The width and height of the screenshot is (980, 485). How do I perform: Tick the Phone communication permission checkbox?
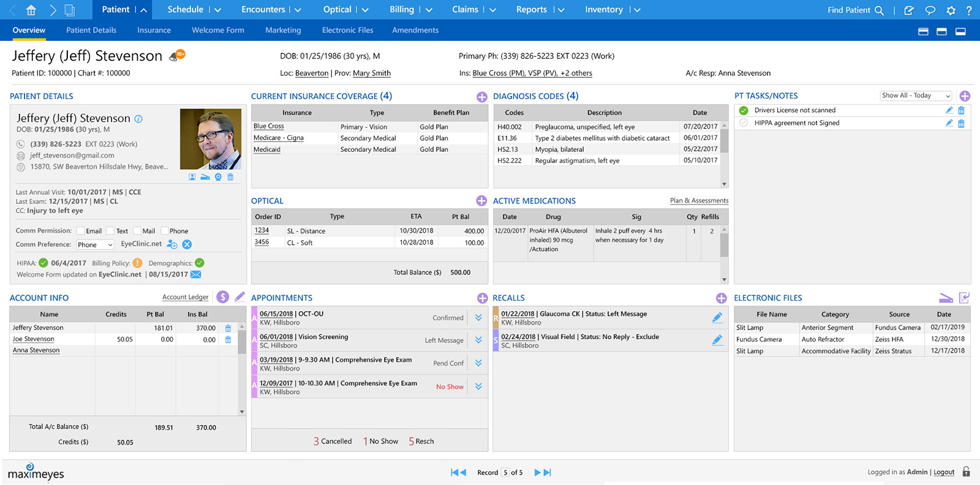(164, 231)
